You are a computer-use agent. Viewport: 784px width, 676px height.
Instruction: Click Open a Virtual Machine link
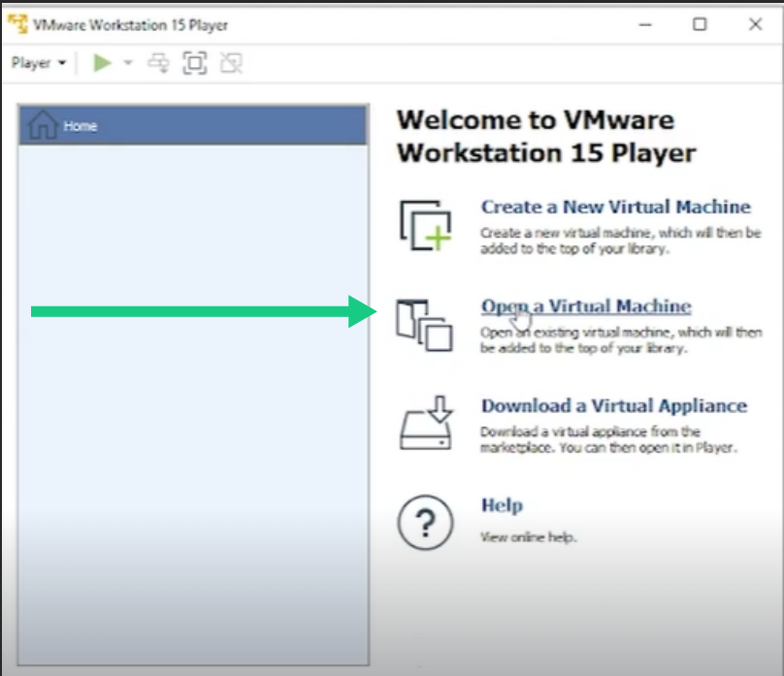click(586, 306)
